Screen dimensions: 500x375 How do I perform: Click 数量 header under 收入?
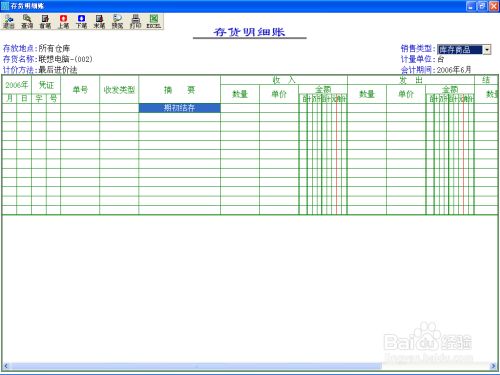[x=240, y=94]
